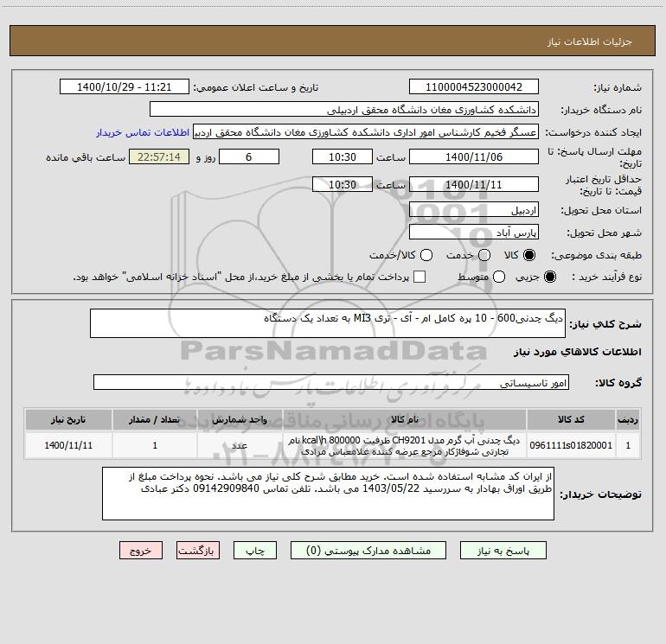Click the delivery city field پارس آباد
Image resolution: width=666 pixels, height=644 pixels.
tap(474, 233)
